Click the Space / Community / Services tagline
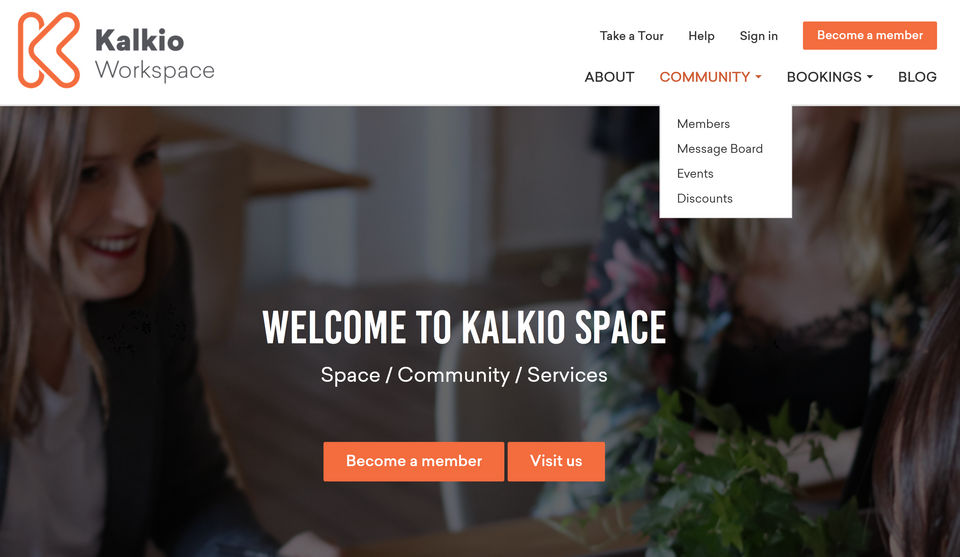This screenshot has width=960, height=557. coord(464,375)
